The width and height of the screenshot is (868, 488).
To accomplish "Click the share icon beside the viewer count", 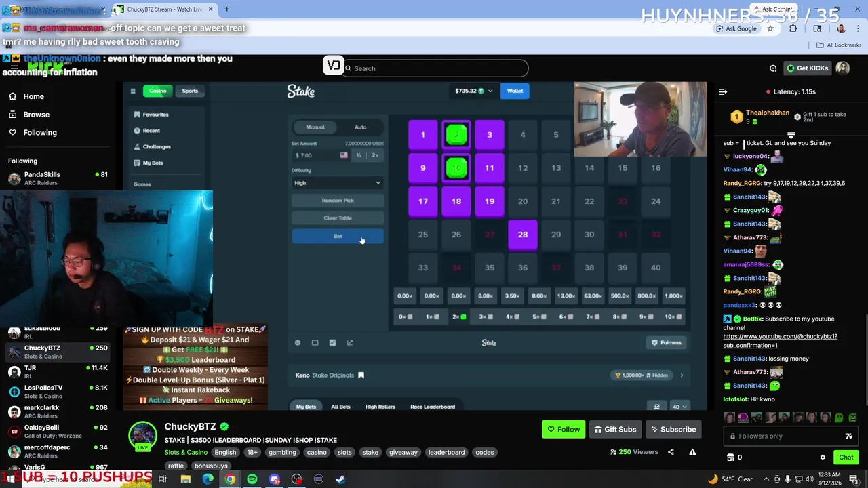I will 671,452.
